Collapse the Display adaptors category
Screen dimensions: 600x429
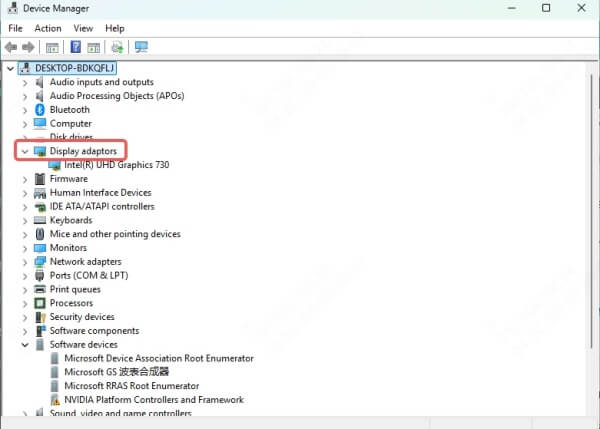click(25, 151)
